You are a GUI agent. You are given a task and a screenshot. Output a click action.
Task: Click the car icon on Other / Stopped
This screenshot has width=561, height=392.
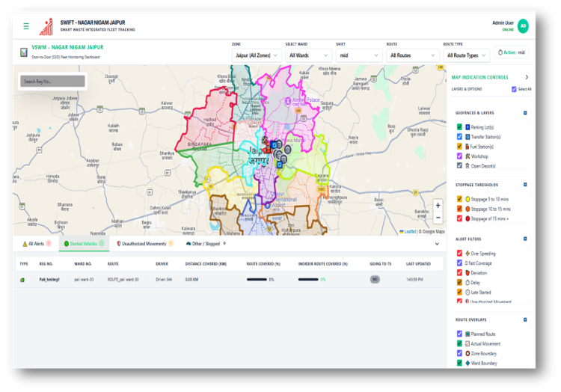(188, 244)
